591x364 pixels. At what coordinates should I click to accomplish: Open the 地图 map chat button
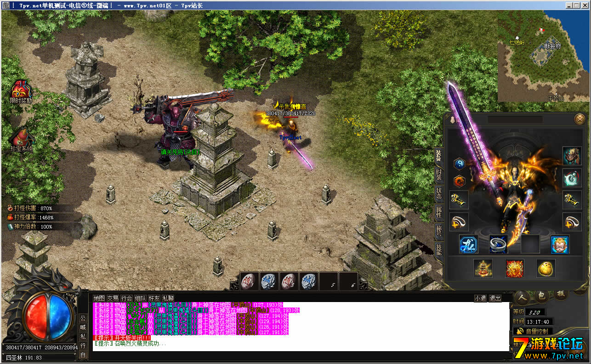99,298
